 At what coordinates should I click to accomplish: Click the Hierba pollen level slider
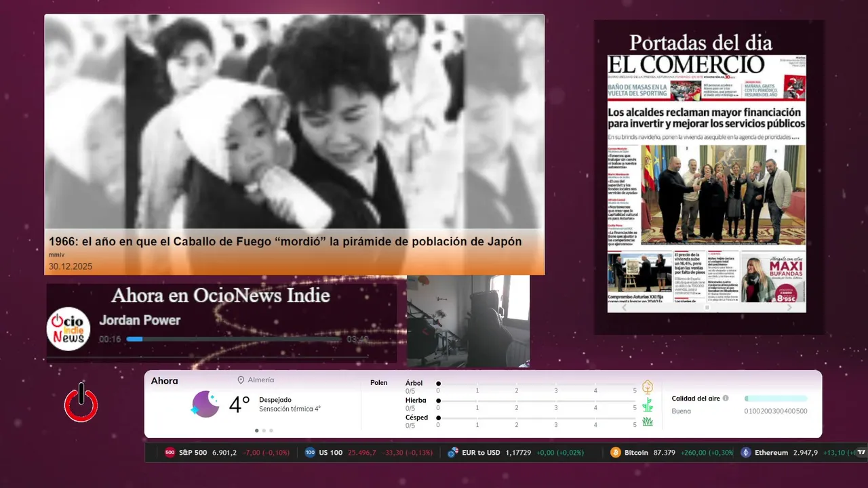coord(537,401)
